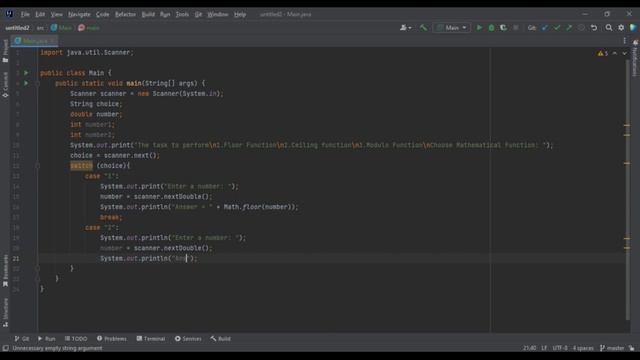Screen dimensions: 640x360
Task: Start debugging with the bug icon
Action: pyautogui.click(x=491, y=28)
